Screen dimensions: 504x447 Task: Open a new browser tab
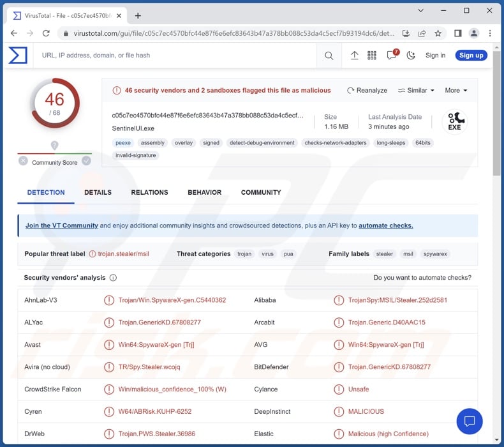pos(138,15)
